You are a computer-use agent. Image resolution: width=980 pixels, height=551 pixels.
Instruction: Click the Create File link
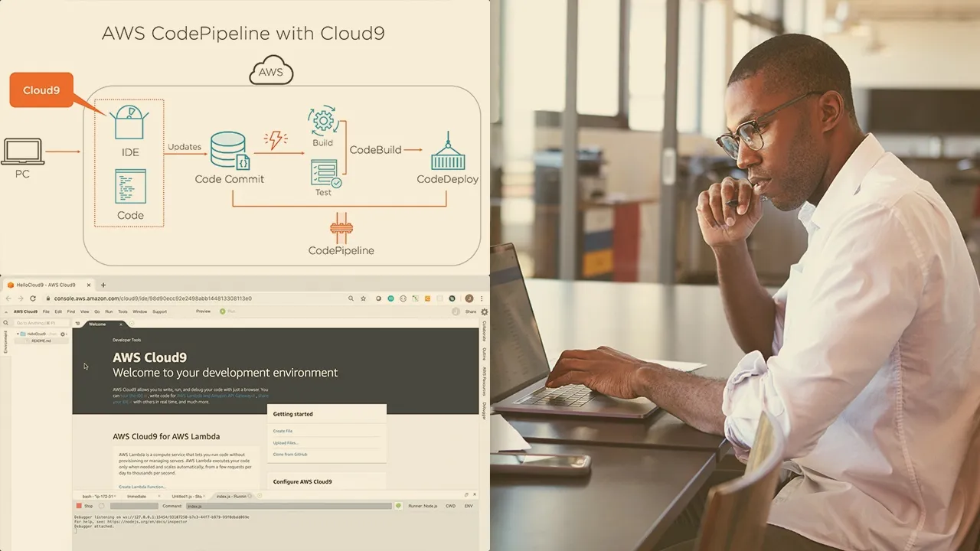pyautogui.click(x=283, y=431)
